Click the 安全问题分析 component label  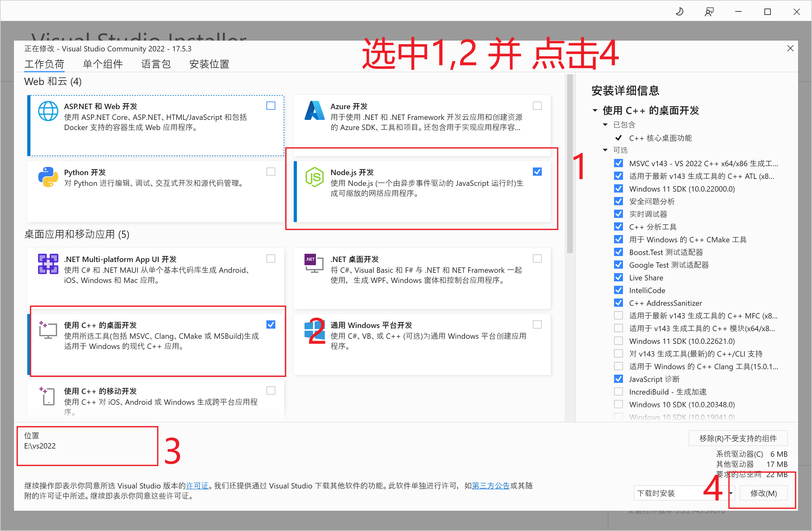tap(652, 201)
